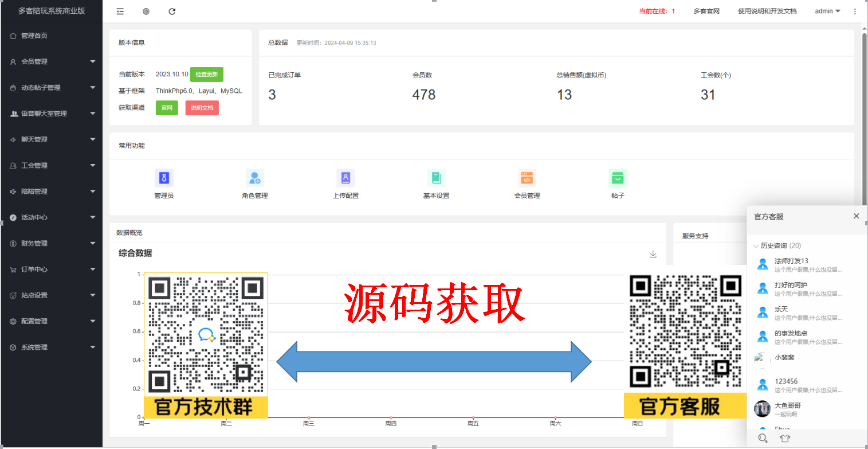Open the vertical three-dot more menu
The height and width of the screenshot is (449, 868).
click(855, 11)
